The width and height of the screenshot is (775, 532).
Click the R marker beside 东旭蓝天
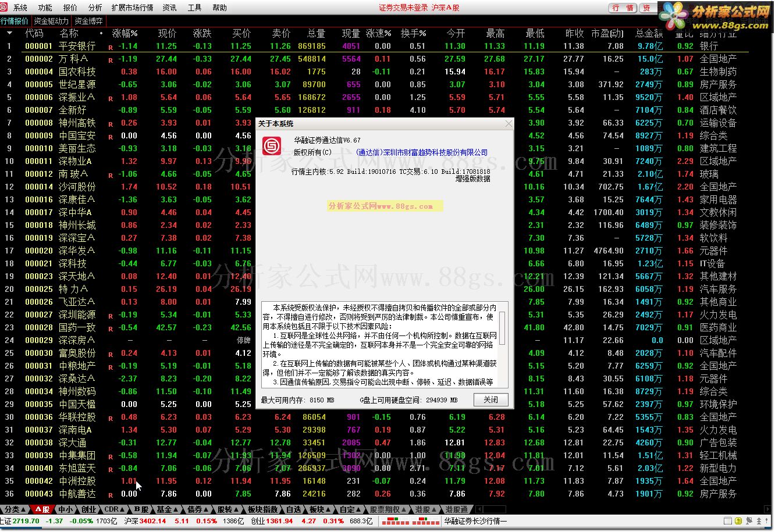(x=111, y=469)
